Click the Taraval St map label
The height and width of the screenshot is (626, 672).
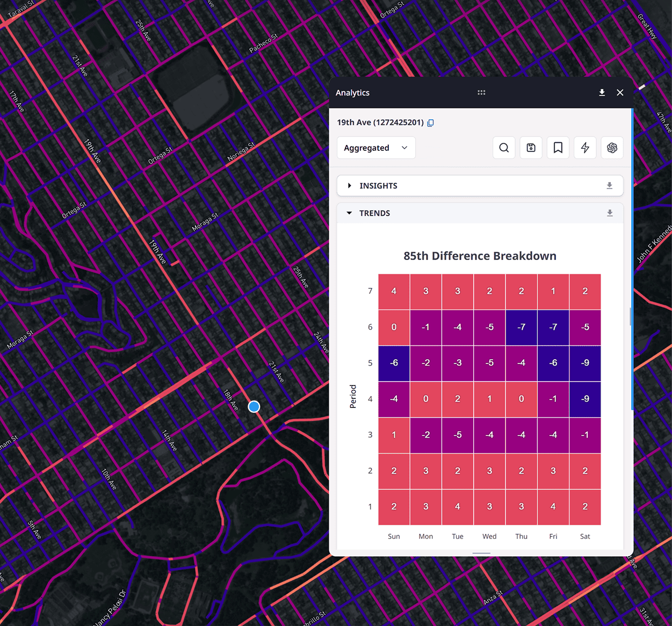(21, 9)
